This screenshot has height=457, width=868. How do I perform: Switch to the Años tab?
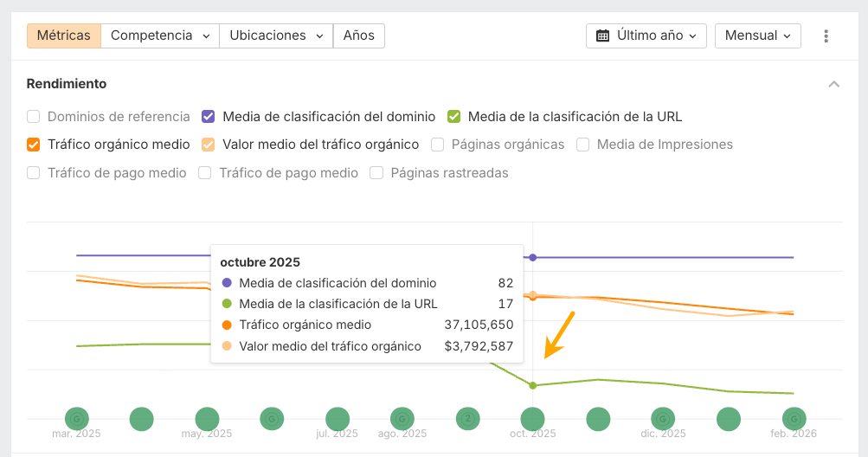[358, 35]
